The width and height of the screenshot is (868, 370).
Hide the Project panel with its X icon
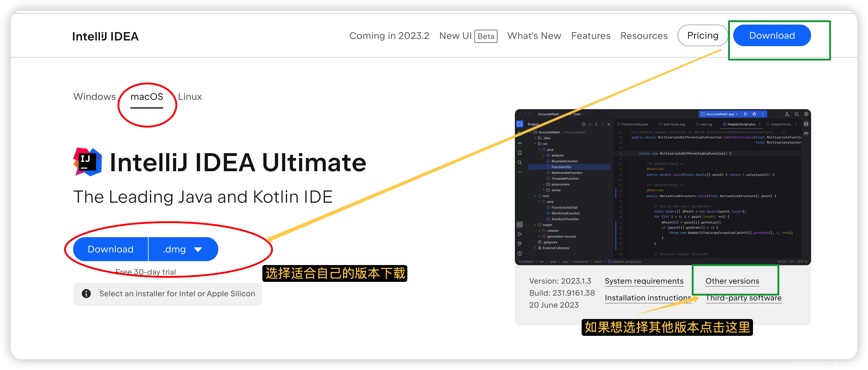point(609,124)
